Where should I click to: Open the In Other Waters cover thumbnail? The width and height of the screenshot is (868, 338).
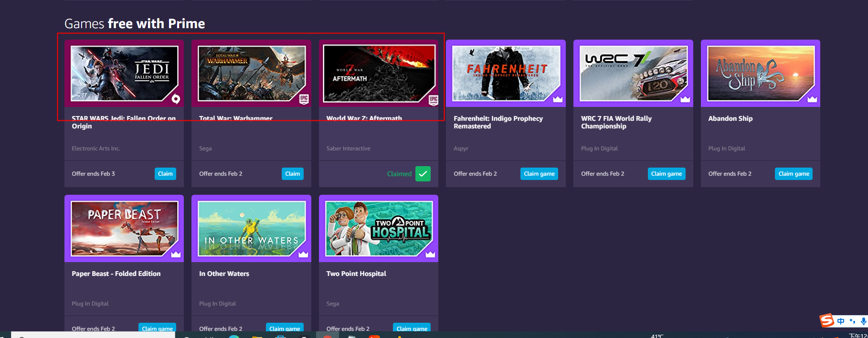pyautogui.click(x=252, y=228)
